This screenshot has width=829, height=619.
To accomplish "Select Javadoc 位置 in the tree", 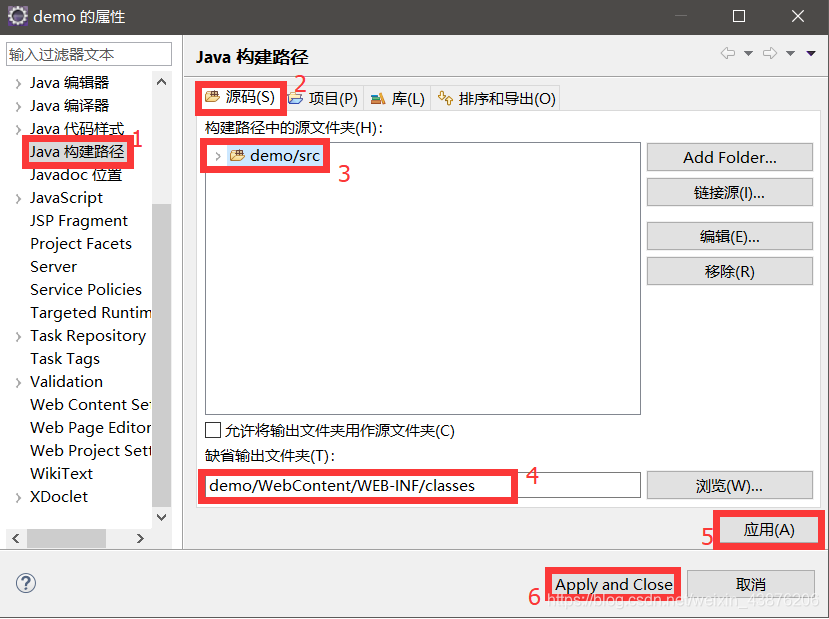I will [76, 174].
